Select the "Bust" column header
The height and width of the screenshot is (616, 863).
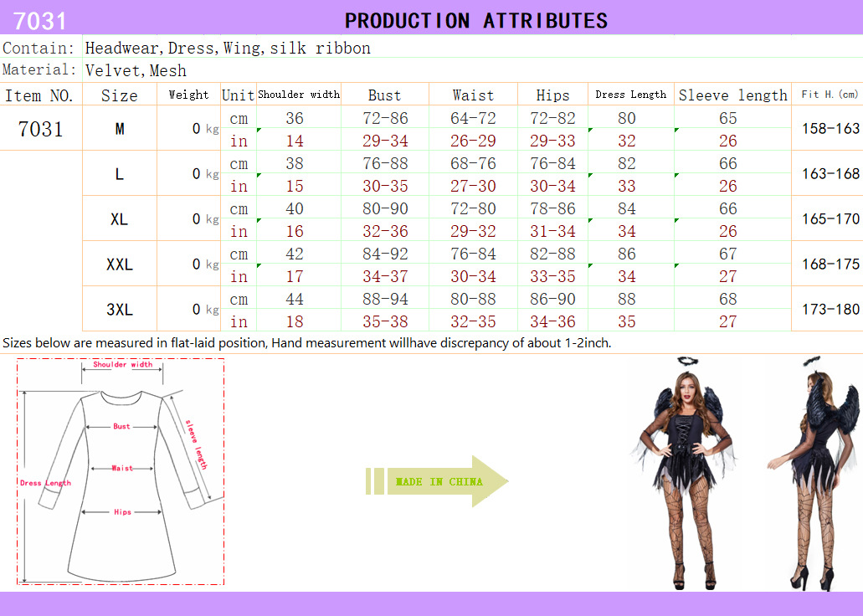coord(384,95)
